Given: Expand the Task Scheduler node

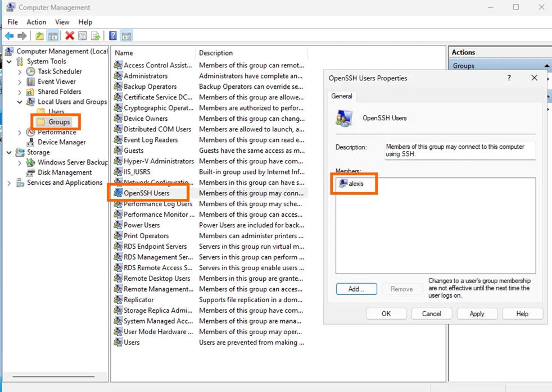Looking at the screenshot, I should click(20, 72).
